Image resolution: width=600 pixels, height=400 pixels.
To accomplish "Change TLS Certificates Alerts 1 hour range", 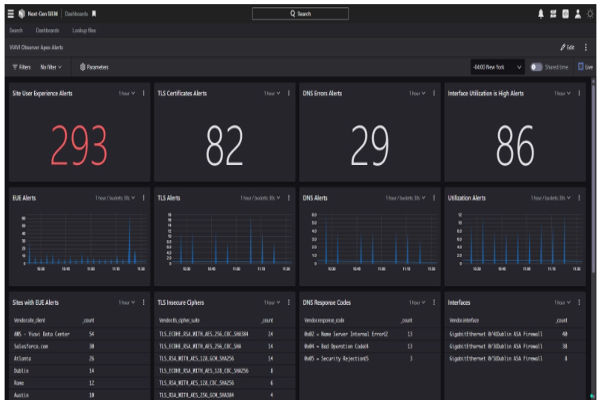I will [x=272, y=93].
